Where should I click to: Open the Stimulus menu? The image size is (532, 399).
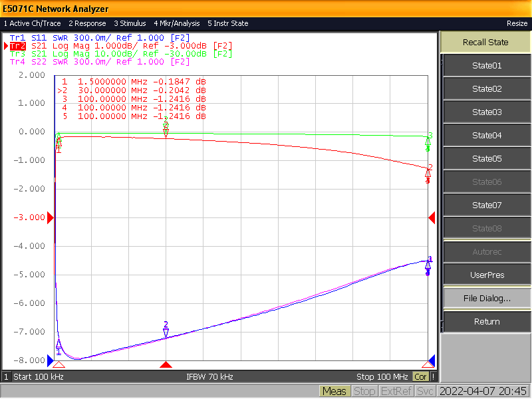tap(130, 23)
